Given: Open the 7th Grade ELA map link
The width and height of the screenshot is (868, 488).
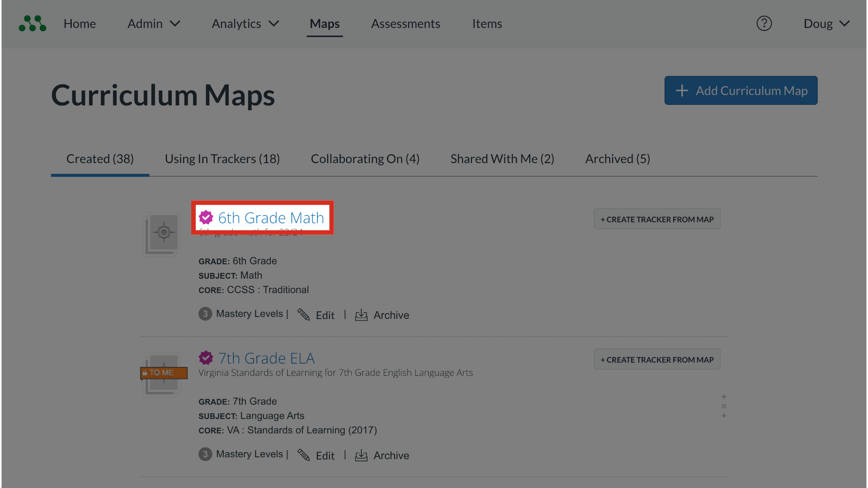Looking at the screenshot, I should [x=266, y=358].
